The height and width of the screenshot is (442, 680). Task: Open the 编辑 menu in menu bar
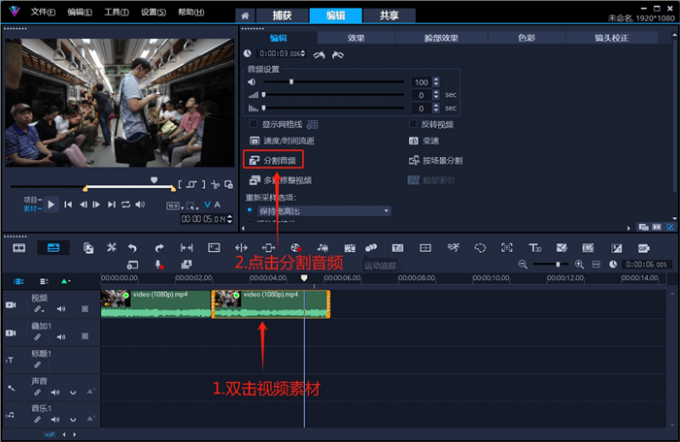coord(79,12)
